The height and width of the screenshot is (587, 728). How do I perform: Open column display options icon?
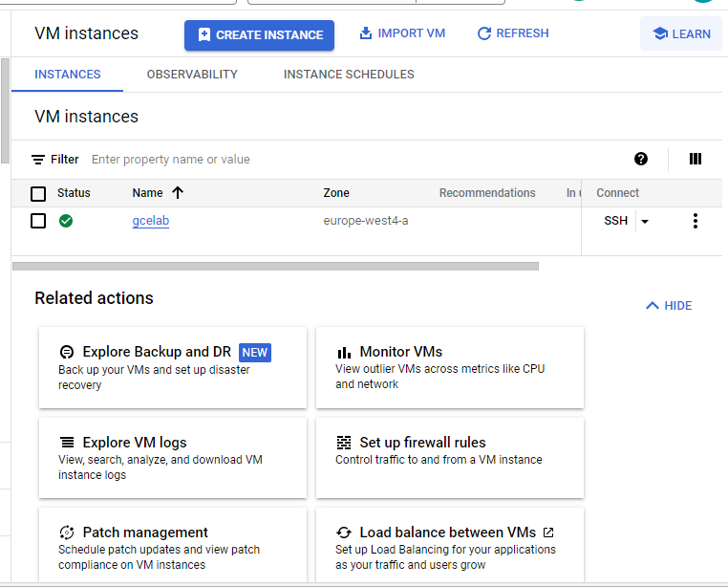pos(695,159)
